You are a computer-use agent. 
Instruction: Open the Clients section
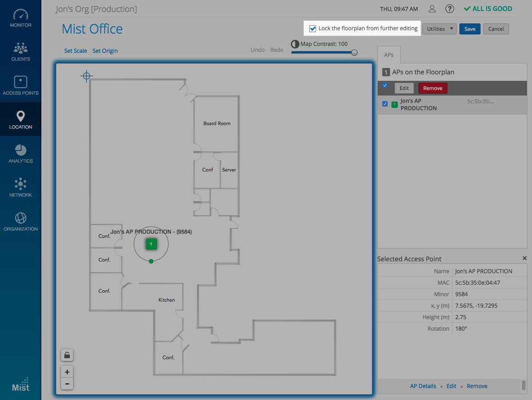[x=20, y=51]
